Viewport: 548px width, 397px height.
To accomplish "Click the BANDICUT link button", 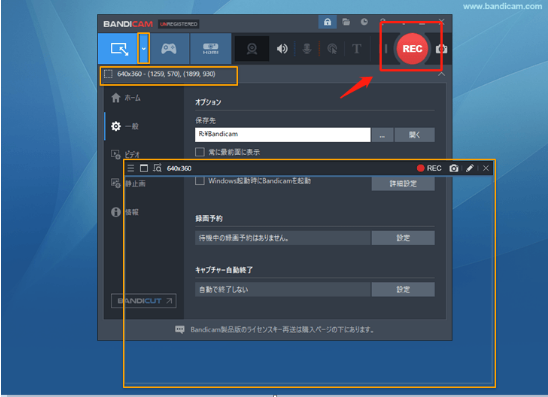I will pos(144,301).
